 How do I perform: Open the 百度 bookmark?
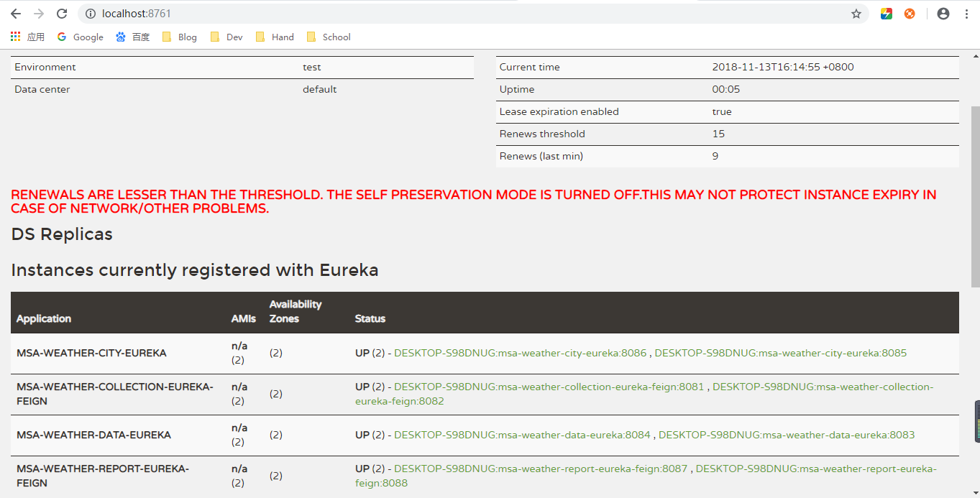(x=133, y=37)
